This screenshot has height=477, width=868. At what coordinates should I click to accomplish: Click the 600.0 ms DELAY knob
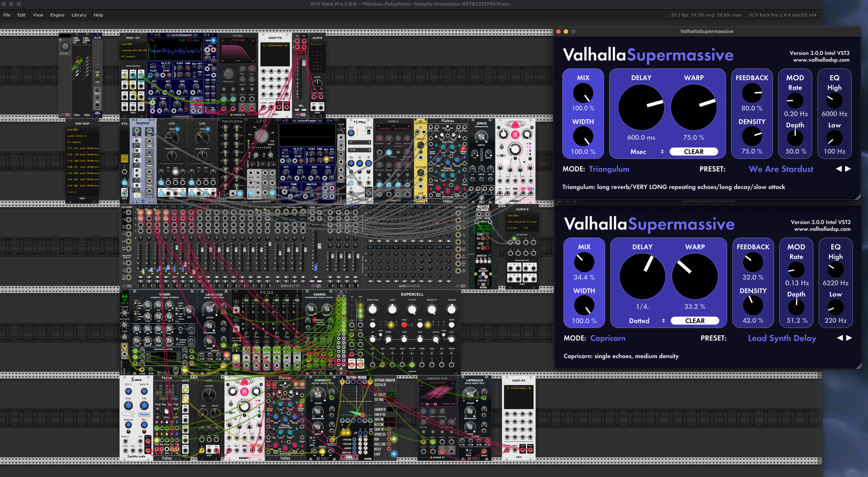click(641, 107)
